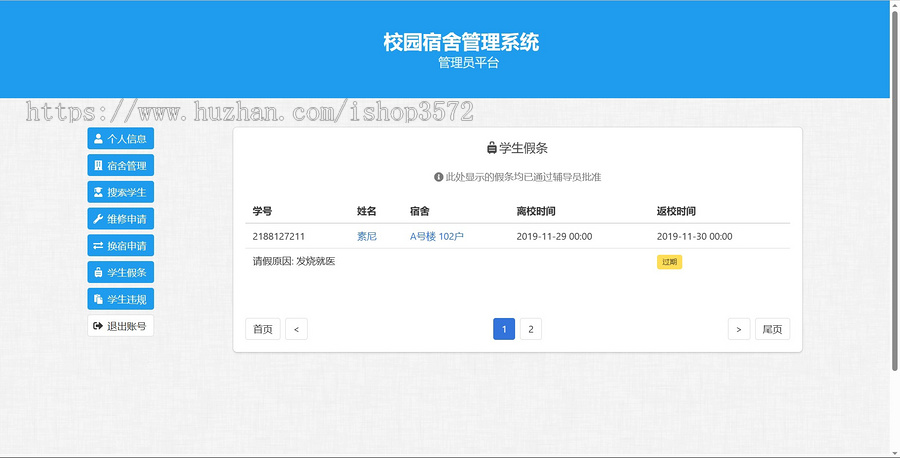
Task: Select page 1 in pagination
Action: coord(504,329)
